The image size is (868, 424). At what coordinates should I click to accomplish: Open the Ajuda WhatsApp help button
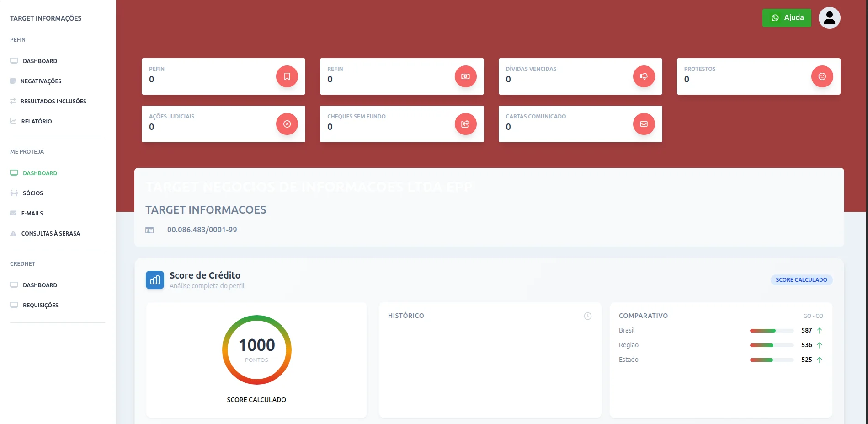click(787, 18)
